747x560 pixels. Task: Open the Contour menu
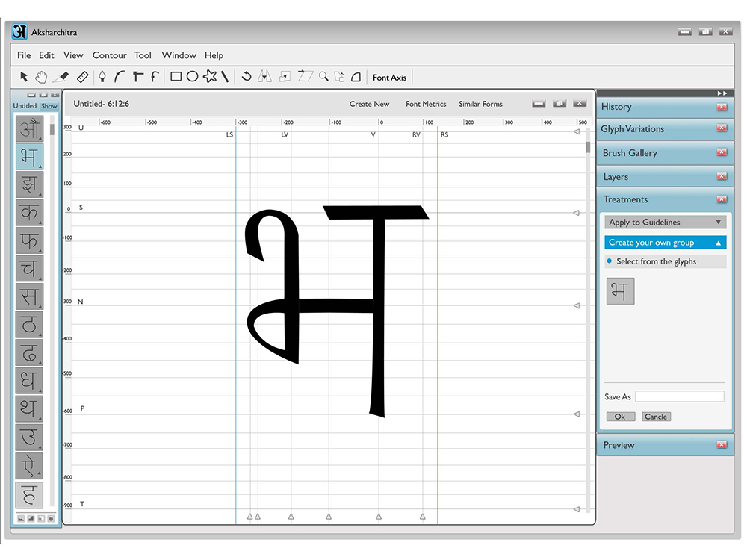110,55
